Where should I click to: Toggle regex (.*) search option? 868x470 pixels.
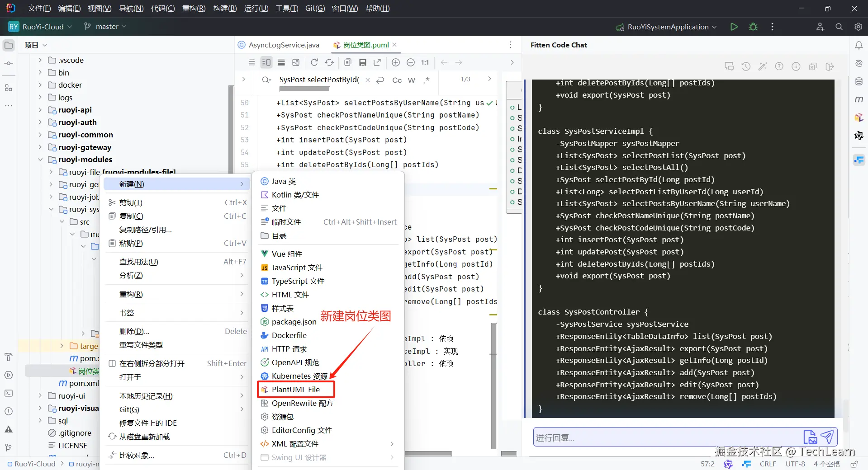[x=426, y=80]
